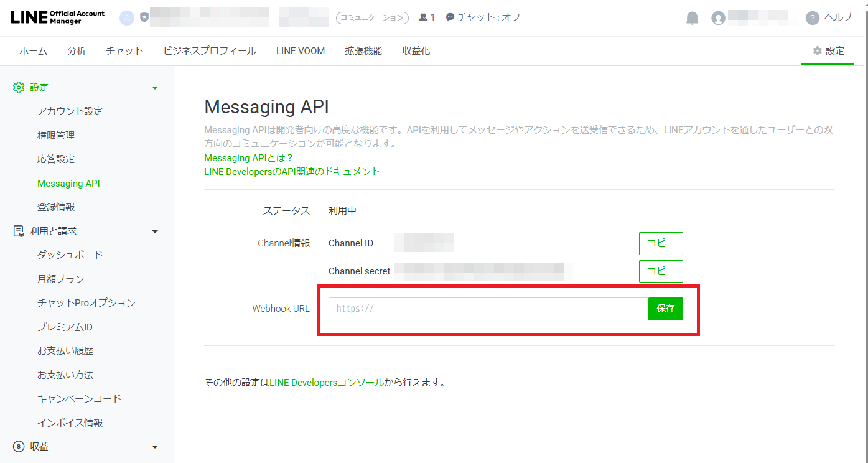Open the LINE VOOM tab
The height and width of the screenshot is (463, 868).
301,51
